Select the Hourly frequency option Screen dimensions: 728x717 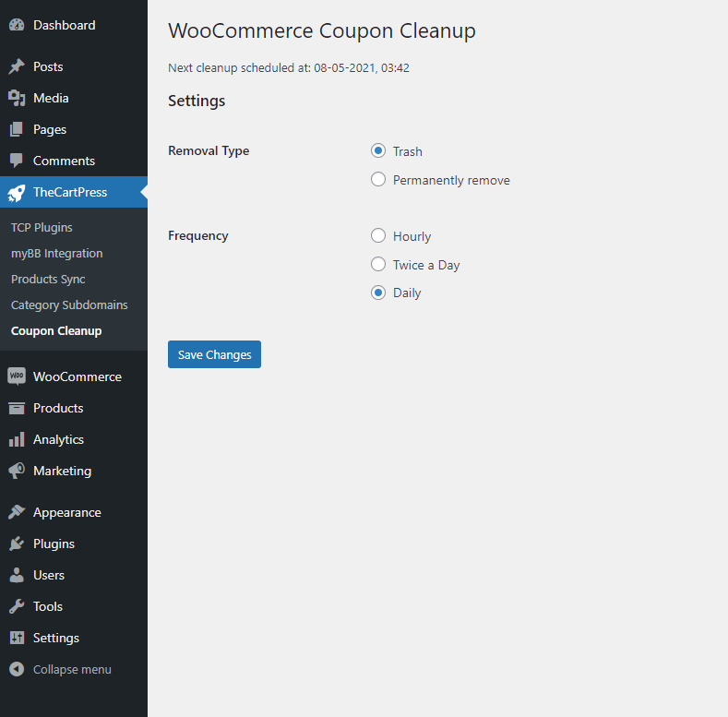[x=378, y=235]
